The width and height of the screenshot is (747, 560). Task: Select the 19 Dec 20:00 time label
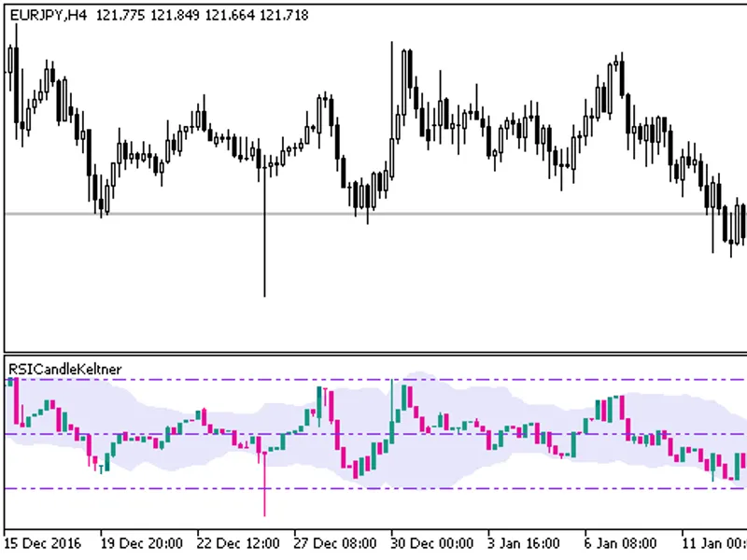point(142,543)
